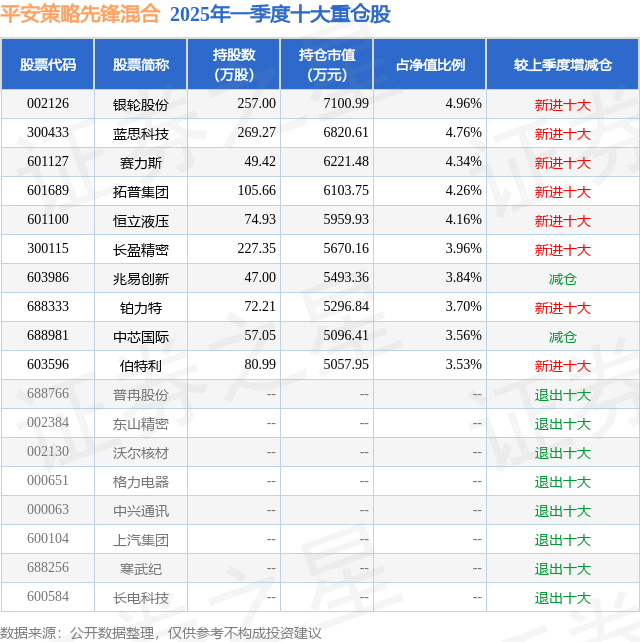Click 减仓 status for 中芯国际
Screen dimensions: 640x642
pos(563,337)
